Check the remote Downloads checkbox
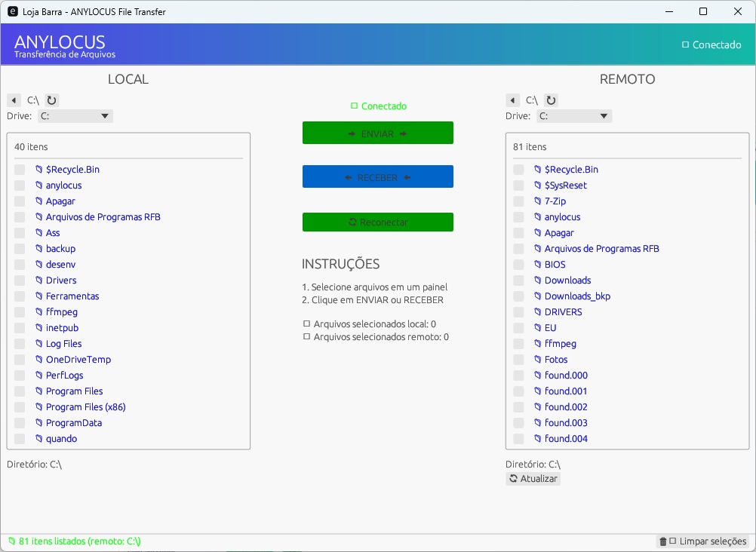The image size is (756, 552). pos(518,280)
